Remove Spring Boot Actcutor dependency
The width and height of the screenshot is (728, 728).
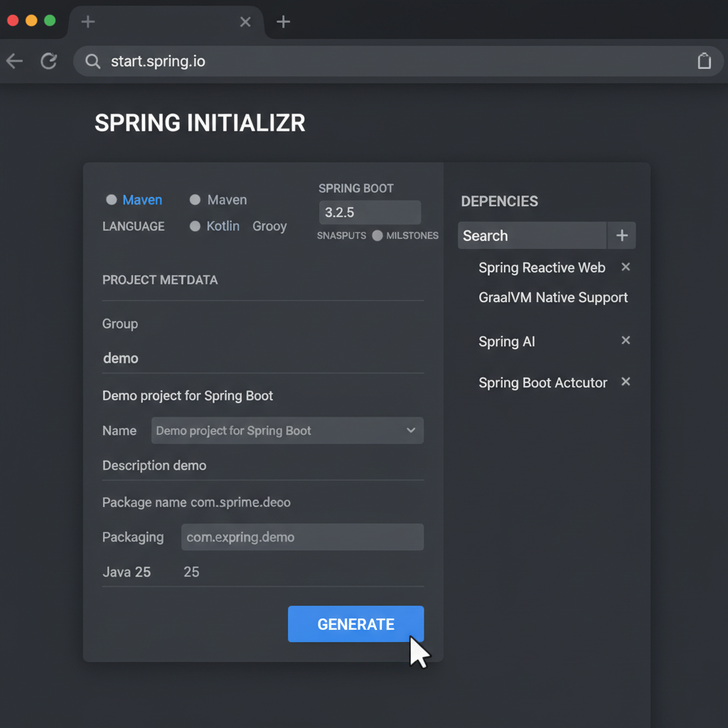[626, 382]
